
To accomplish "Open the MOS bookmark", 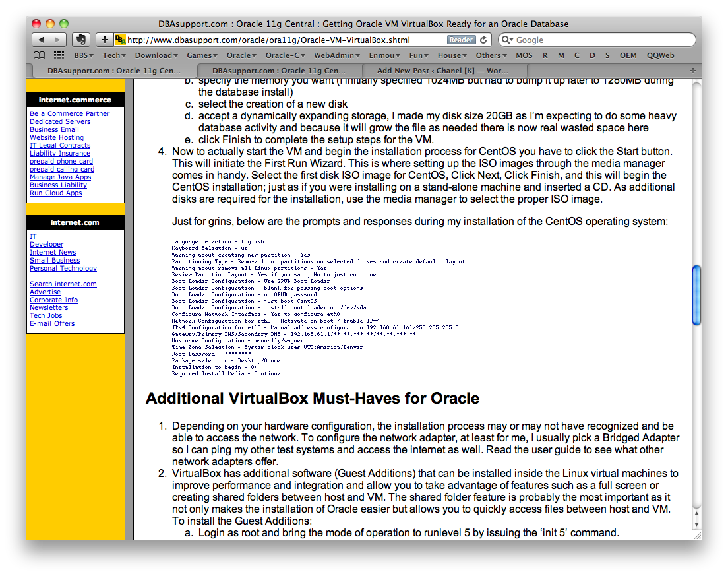I will click(x=524, y=55).
